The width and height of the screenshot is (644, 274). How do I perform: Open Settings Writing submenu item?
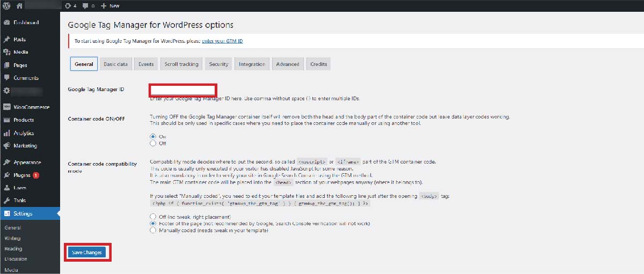(12, 238)
